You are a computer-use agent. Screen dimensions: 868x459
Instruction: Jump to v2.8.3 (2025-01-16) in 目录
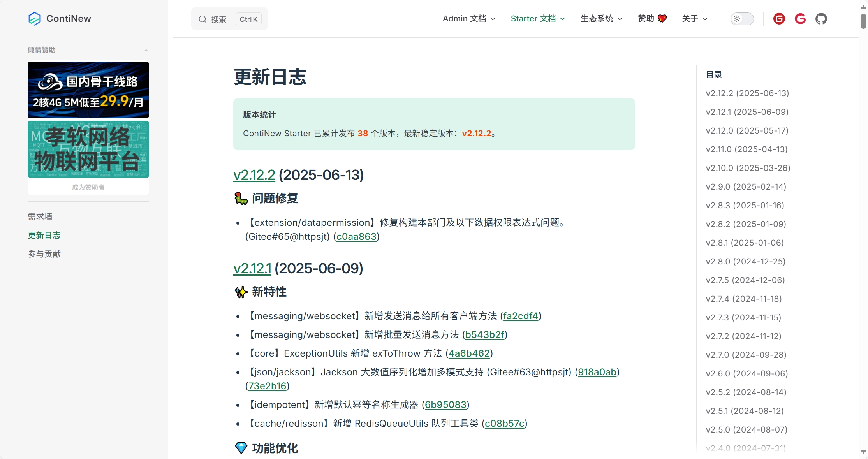[x=745, y=206]
